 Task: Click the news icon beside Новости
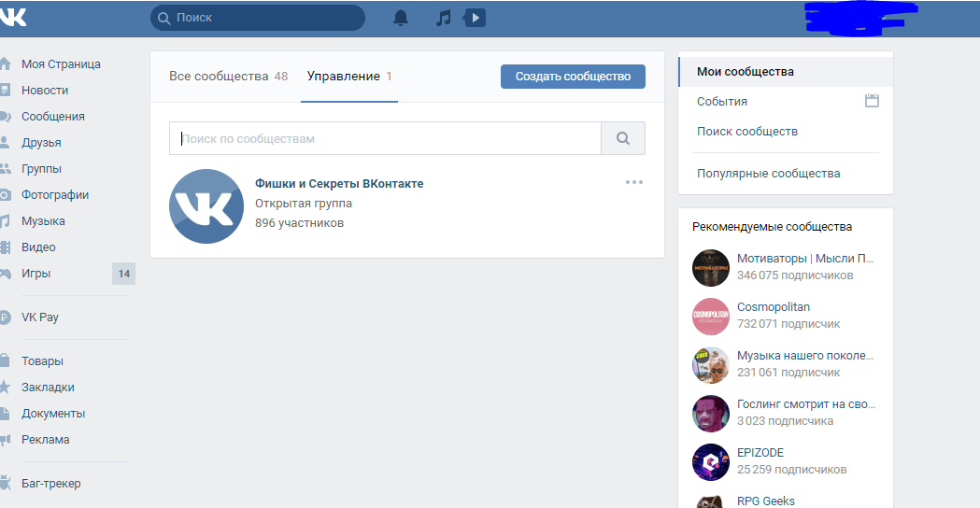[5, 90]
